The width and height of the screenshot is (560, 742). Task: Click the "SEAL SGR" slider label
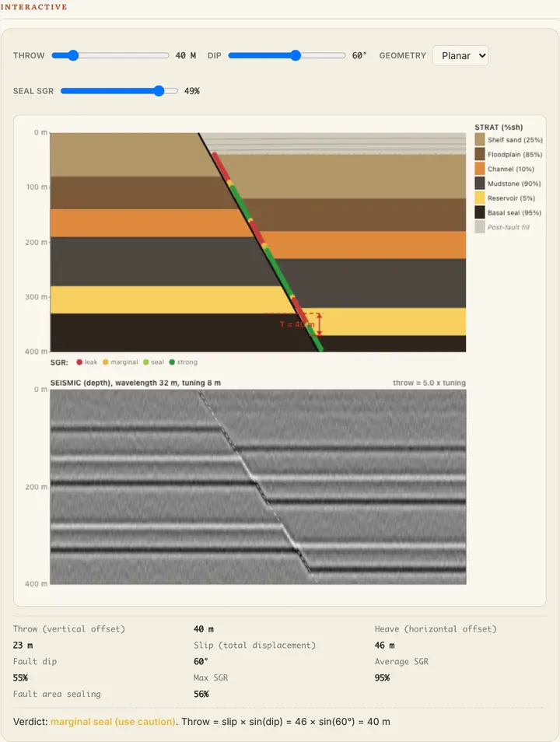click(33, 91)
